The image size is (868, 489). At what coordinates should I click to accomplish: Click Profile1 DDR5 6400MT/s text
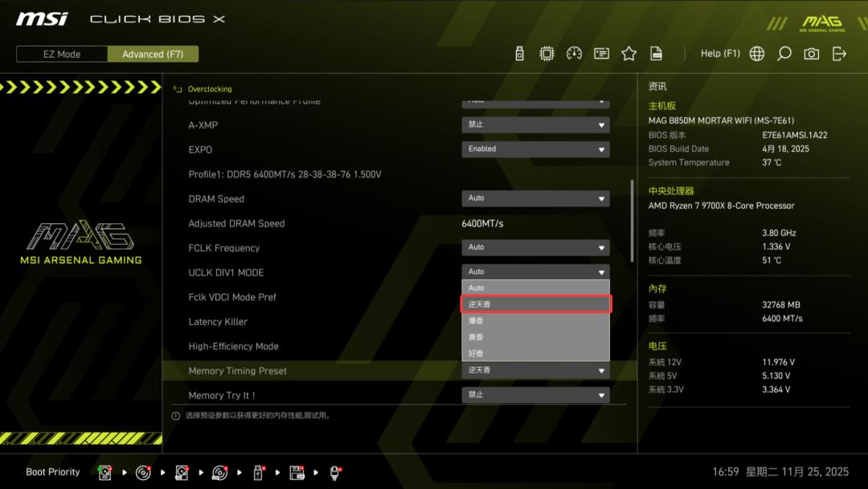[285, 174]
